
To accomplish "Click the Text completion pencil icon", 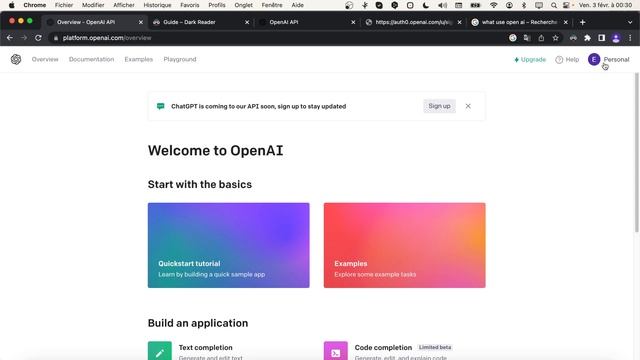I will click(160, 351).
